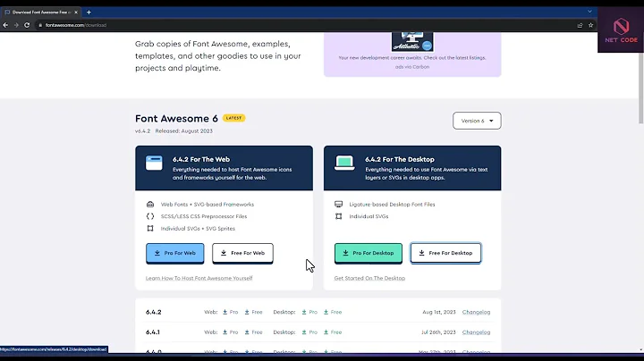Click the 6.4.2 version label in the list
Viewport: 644px width, 361px height.
(154, 312)
